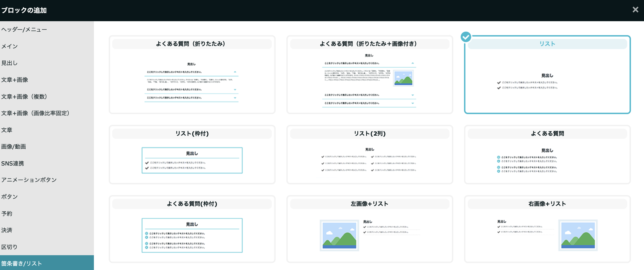The height and width of the screenshot is (270, 644).
Task: Select 文章+画像（画像比率固定） category
Action: point(47,113)
